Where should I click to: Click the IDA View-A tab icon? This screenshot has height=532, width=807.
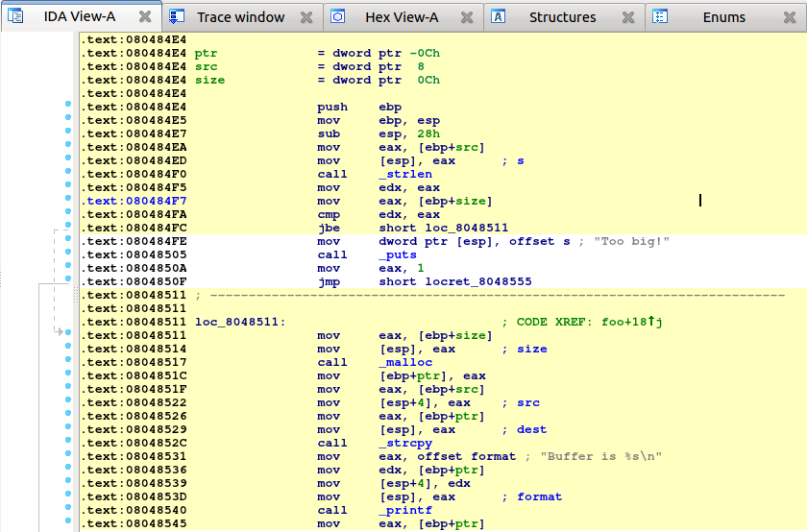(16, 16)
